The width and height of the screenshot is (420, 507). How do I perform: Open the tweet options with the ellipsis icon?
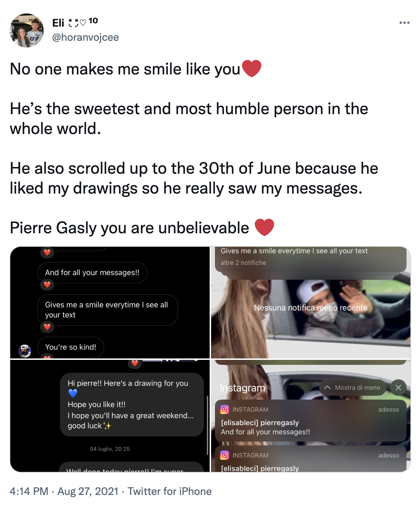[404, 22]
